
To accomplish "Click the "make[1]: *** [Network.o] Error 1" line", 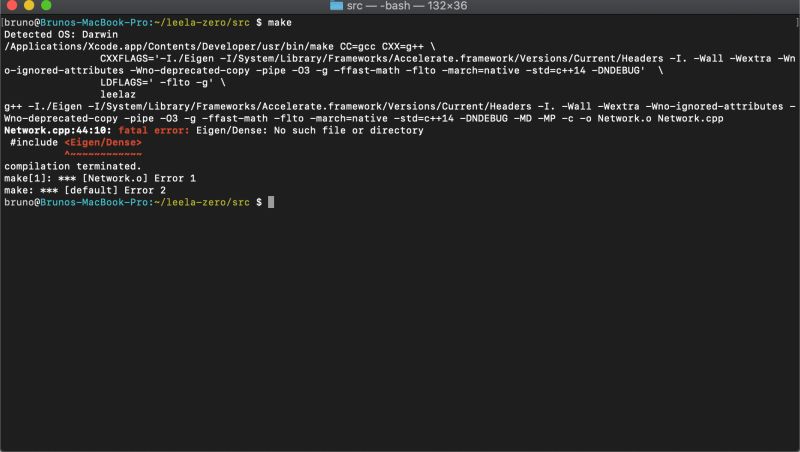I will (100, 179).
